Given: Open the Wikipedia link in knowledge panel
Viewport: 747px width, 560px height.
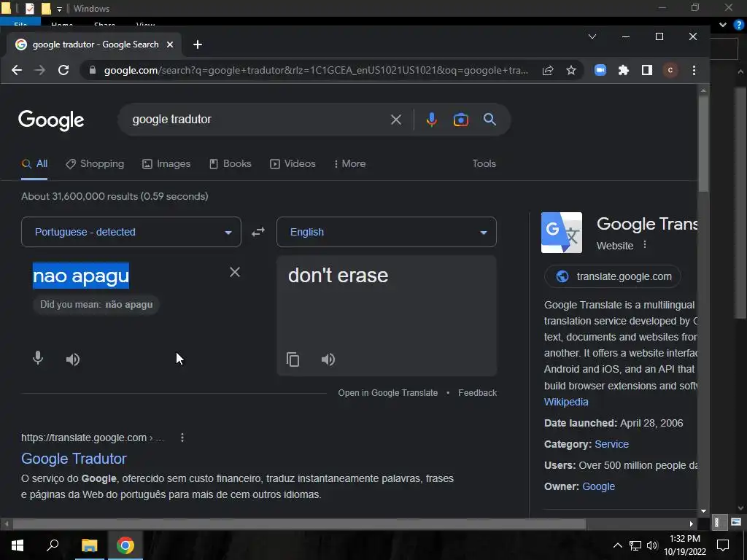Looking at the screenshot, I should click(566, 402).
